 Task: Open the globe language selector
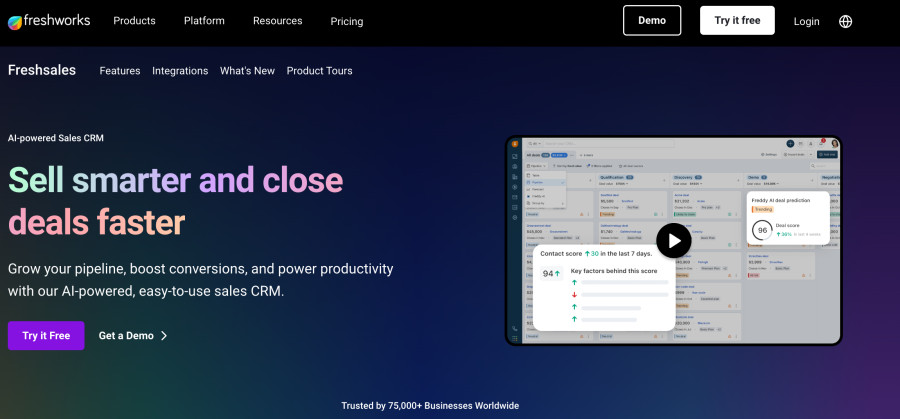846,21
